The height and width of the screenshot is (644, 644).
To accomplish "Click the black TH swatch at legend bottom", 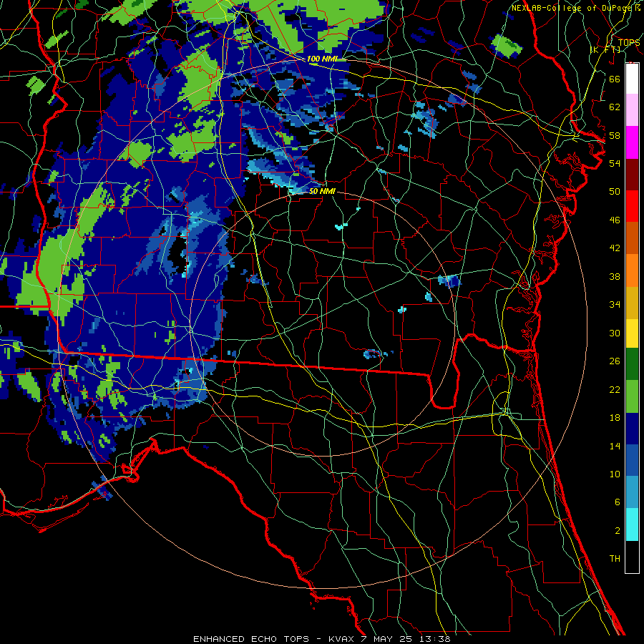I will coord(632,557).
